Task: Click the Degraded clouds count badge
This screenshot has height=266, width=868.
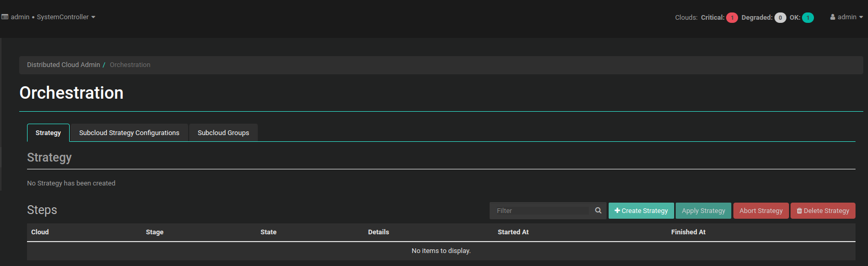Action: click(780, 18)
